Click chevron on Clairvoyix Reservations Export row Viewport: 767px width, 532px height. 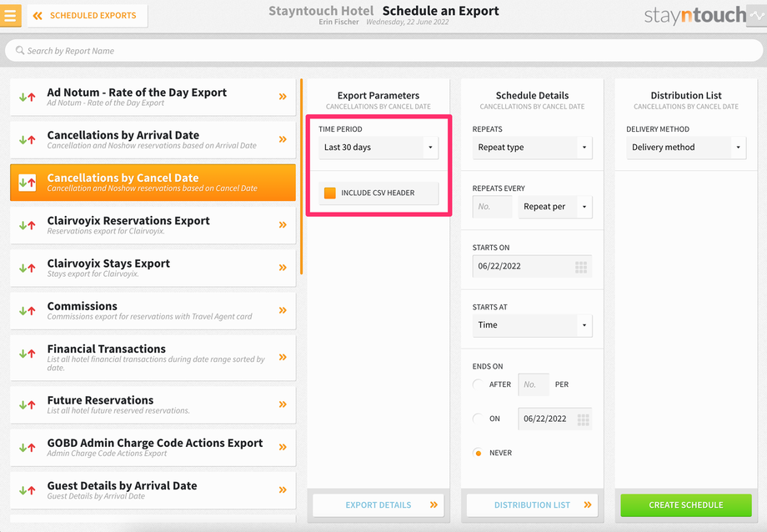pyautogui.click(x=283, y=225)
